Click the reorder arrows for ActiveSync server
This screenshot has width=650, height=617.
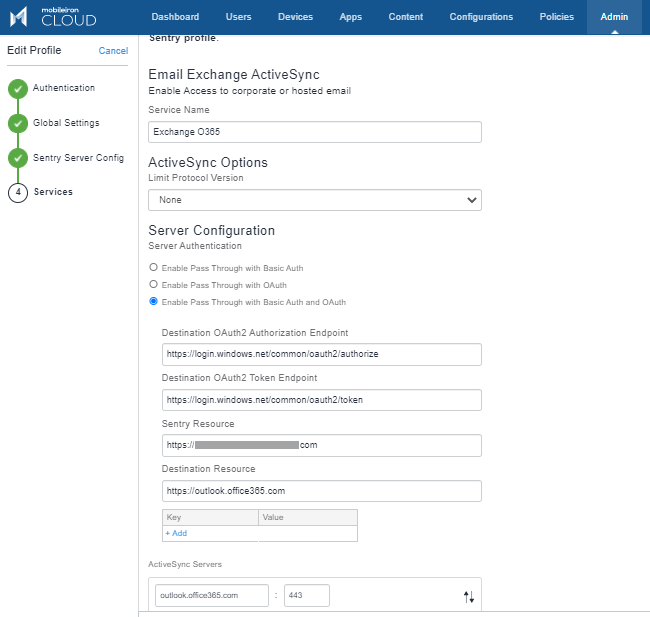tap(469, 597)
